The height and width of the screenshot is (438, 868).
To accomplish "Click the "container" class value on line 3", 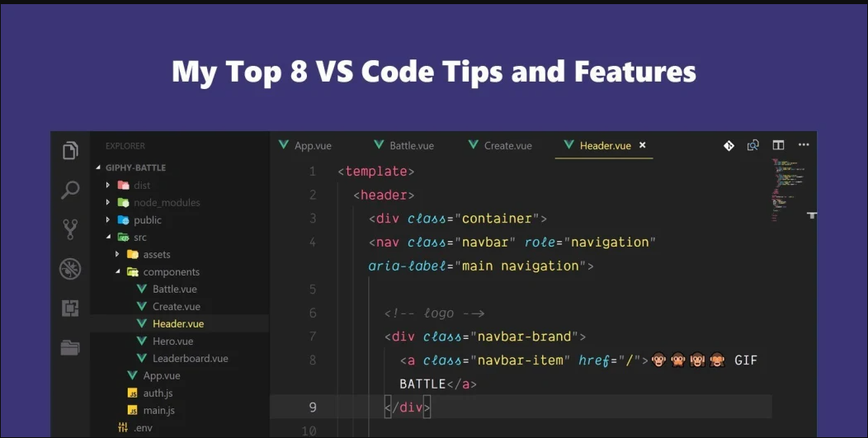I will 497,219.
